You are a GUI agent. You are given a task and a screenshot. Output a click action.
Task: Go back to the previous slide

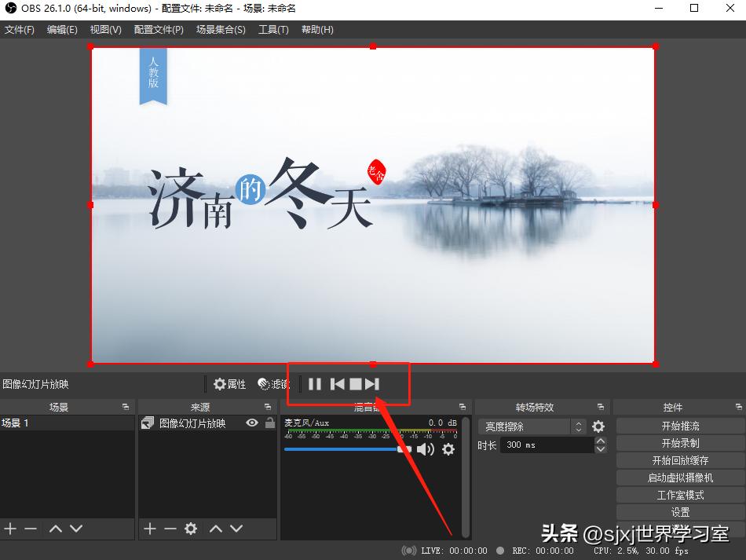[338, 384]
